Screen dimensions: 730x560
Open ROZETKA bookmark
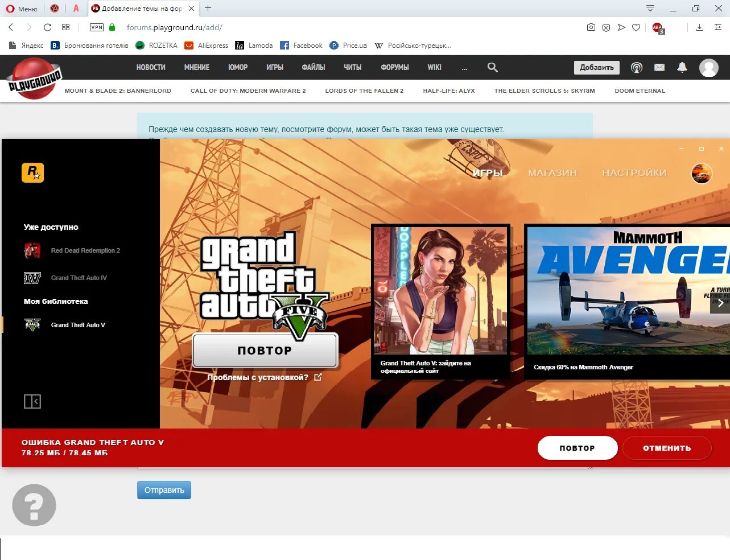[156, 46]
